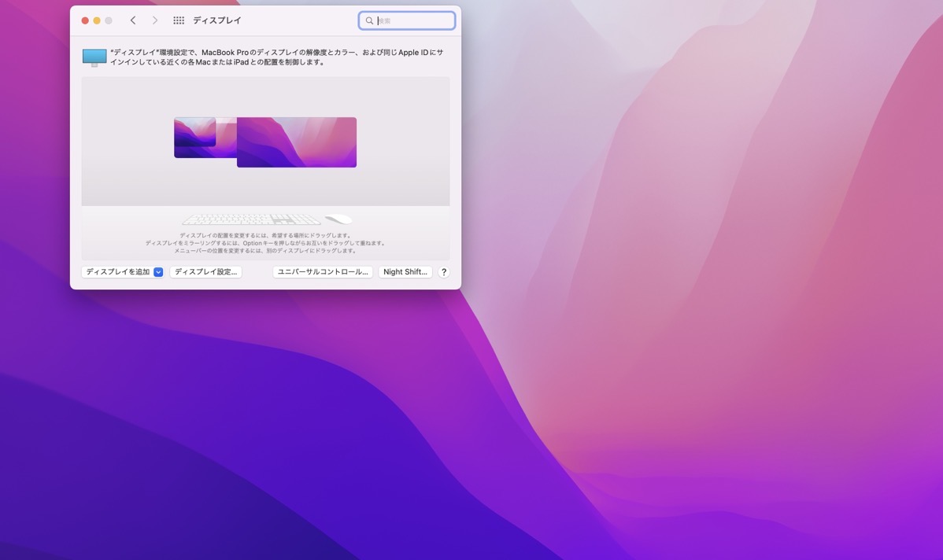Image resolution: width=943 pixels, height=560 pixels.
Task: Click the ディスプレイを追加 button label
Action: tap(118, 272)
